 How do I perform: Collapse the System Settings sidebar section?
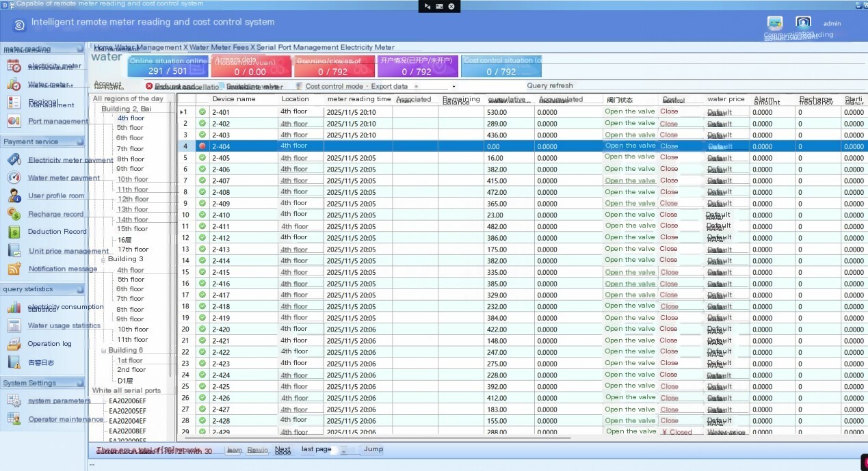79,383
